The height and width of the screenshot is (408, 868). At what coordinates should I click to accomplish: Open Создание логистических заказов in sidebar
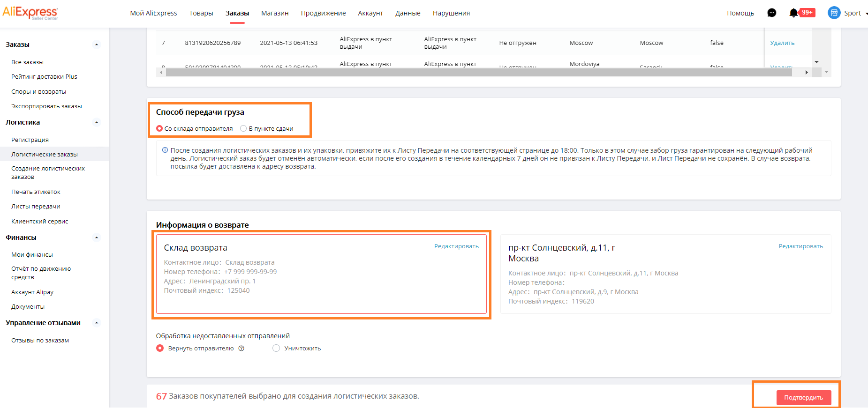tap(48, 173)
